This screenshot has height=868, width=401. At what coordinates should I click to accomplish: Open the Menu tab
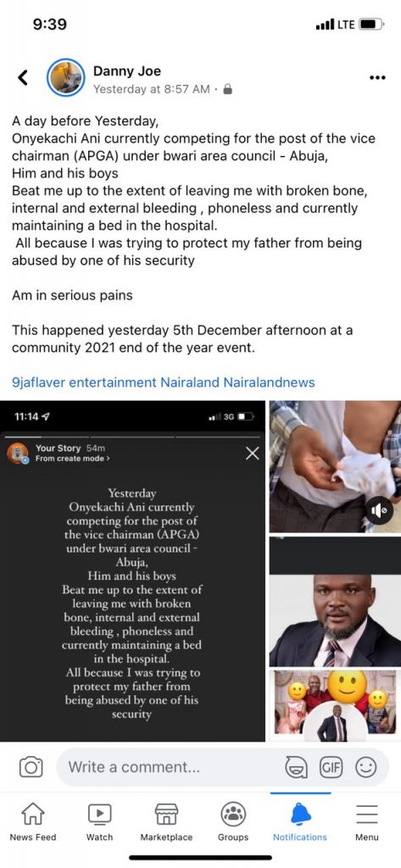pyautogui.click(x=366, y=822)
